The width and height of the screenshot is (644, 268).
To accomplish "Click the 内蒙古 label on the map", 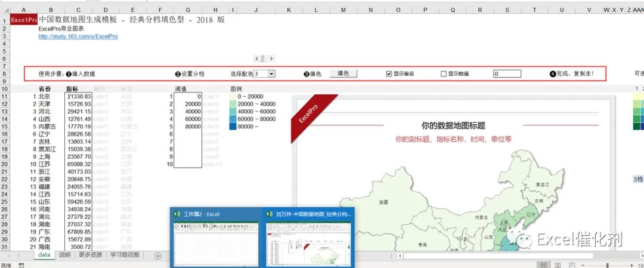I will click(x=481, y=217).
